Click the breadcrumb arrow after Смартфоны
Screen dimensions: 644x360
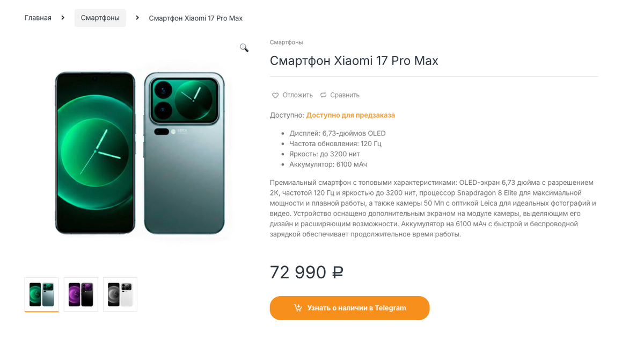137,17
